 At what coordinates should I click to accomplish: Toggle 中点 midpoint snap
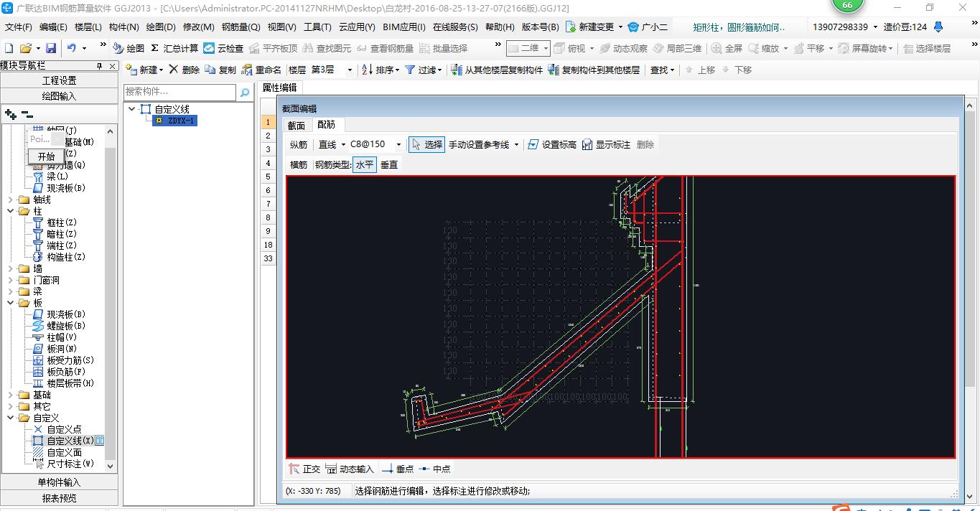[x=434, y=469]
